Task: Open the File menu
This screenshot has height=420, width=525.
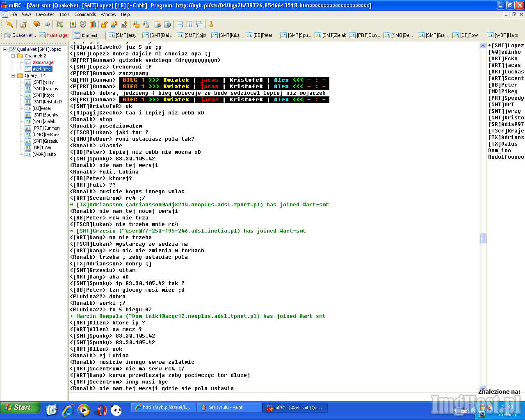Action: click(14, 14)
